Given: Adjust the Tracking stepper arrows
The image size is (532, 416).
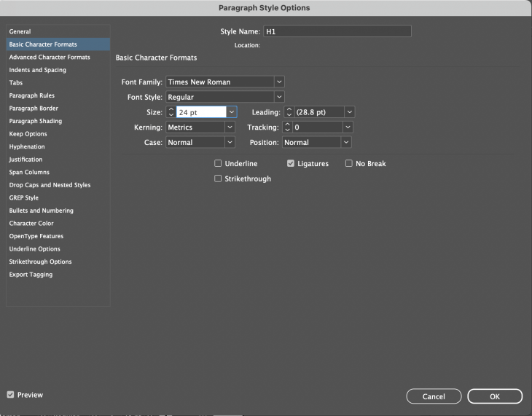Looking at the screenshot, I should [289, 127].
